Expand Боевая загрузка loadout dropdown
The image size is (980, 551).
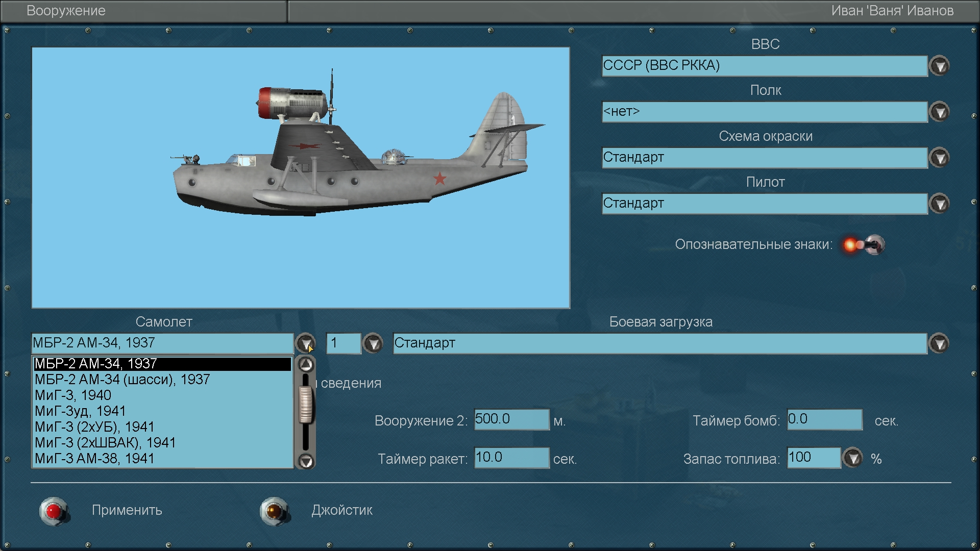(940, 343)
